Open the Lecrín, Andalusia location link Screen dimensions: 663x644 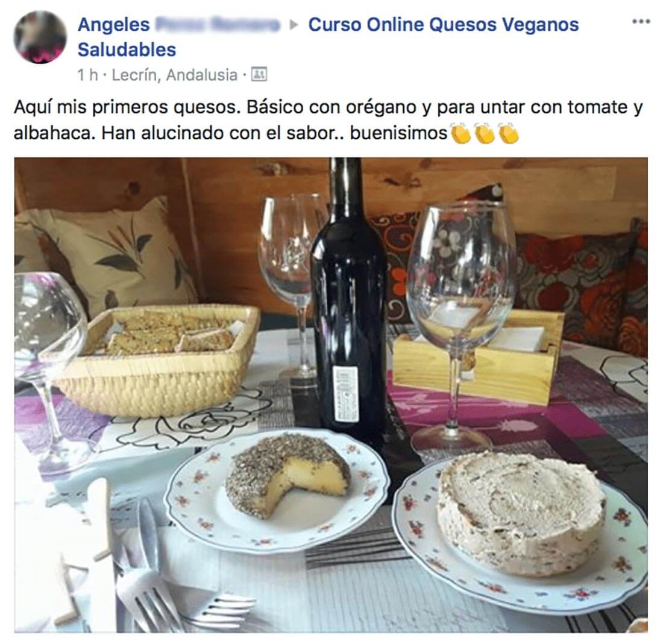tap(175, 75)
